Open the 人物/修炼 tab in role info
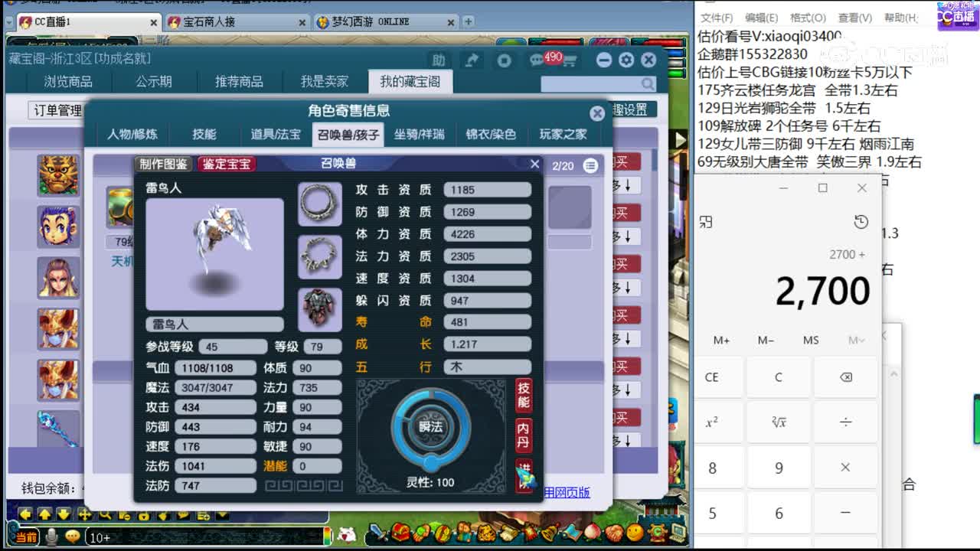Screen dimensions: 980x551 pos(132,134)
